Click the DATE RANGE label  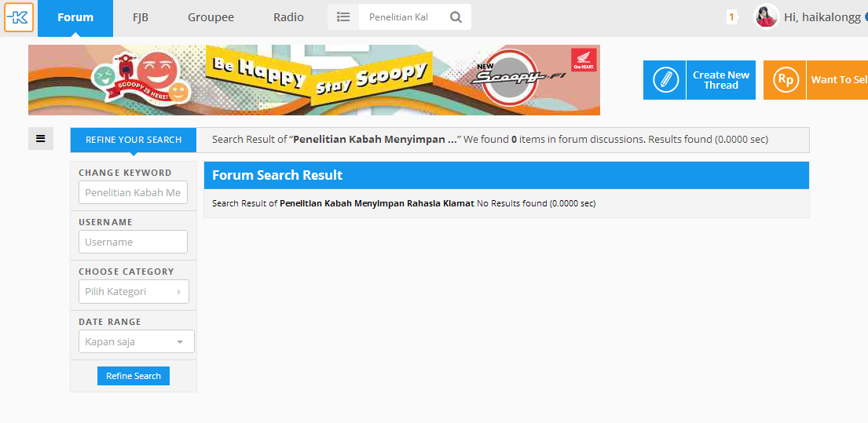(x=110, y=321)
